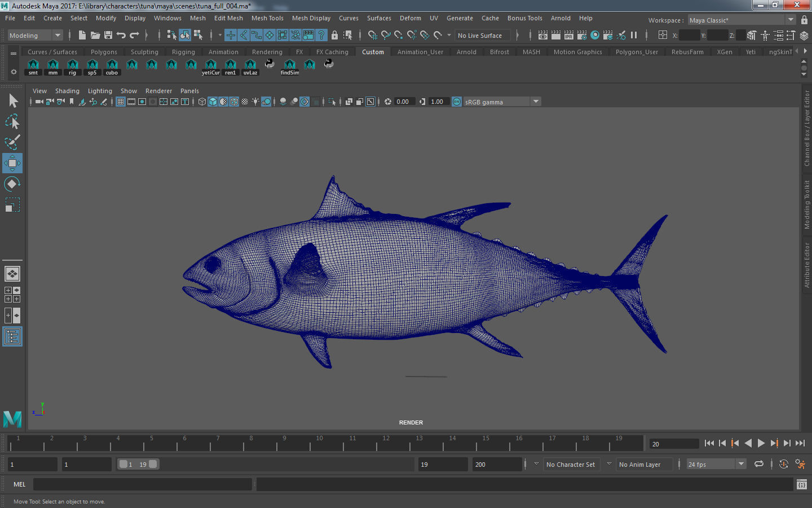Open the shelf tab options menu icon
Image resolution: width=812 pixels, height=508 pixels.
(x=14, y=53)
